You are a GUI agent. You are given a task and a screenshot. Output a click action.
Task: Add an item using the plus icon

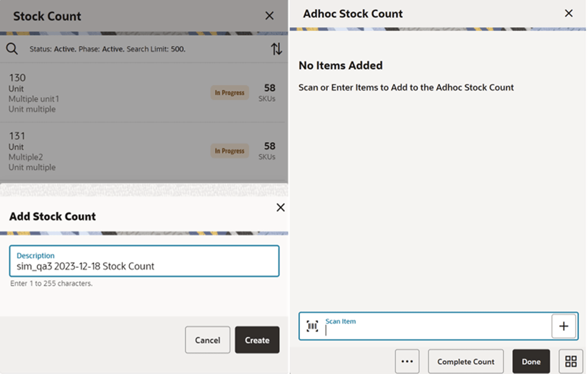tap(564, 325)
